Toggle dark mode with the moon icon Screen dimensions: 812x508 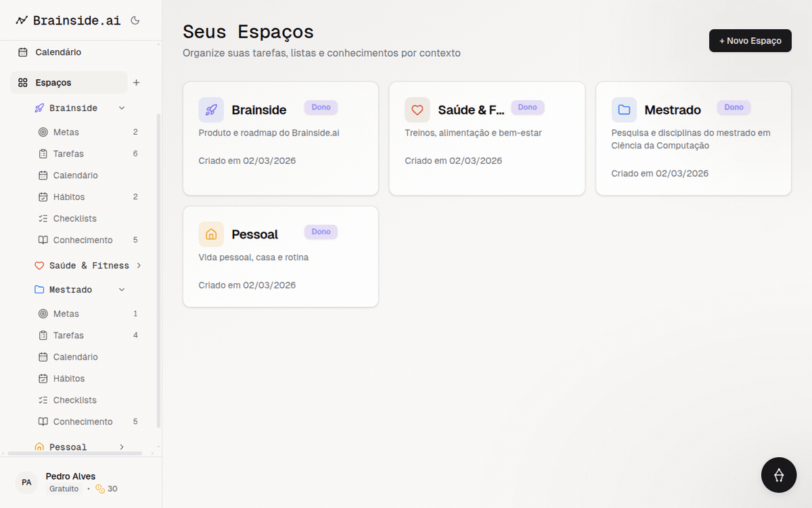pyautogui.click(x=135, y=20)
